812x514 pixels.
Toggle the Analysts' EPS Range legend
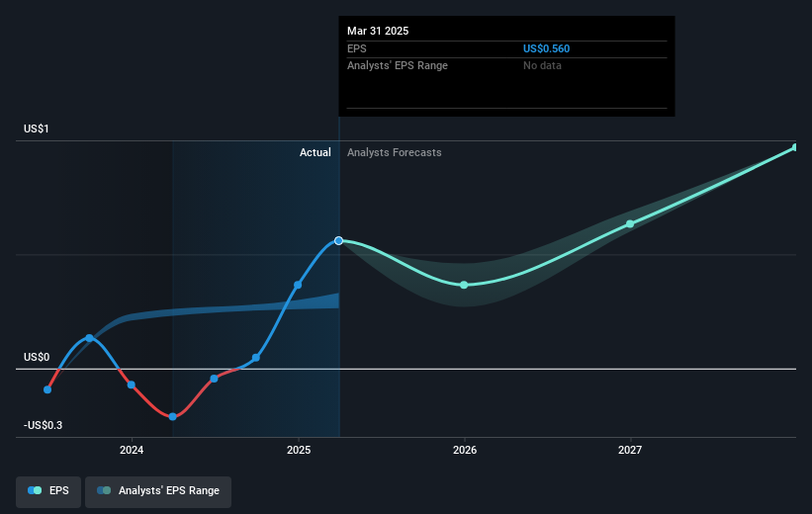click(x=158, y=490)
